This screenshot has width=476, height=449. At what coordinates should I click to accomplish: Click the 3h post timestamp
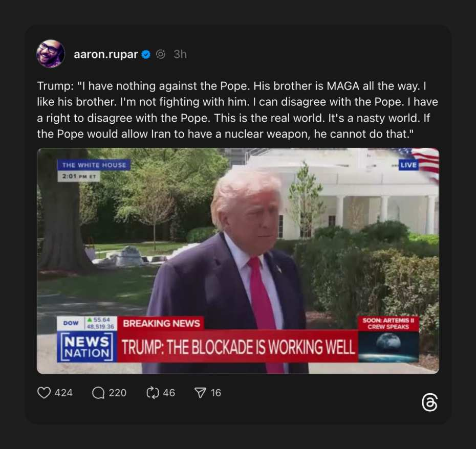click(180, 54)
